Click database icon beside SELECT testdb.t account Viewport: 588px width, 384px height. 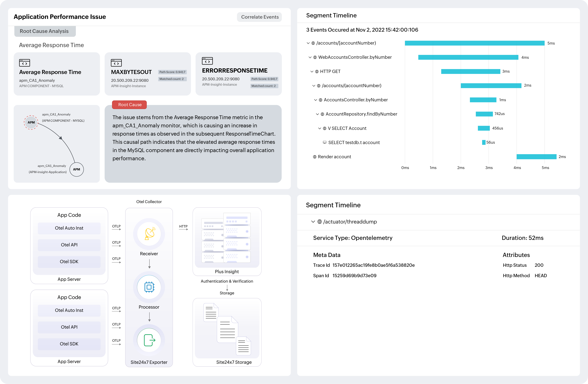(x=325, y=142)
